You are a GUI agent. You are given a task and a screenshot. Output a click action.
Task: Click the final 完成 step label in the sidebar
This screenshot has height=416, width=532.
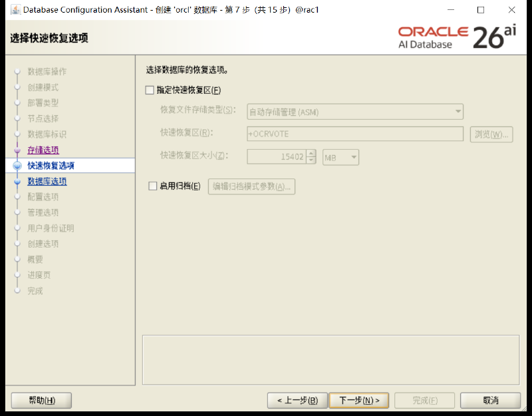(35, 291)
